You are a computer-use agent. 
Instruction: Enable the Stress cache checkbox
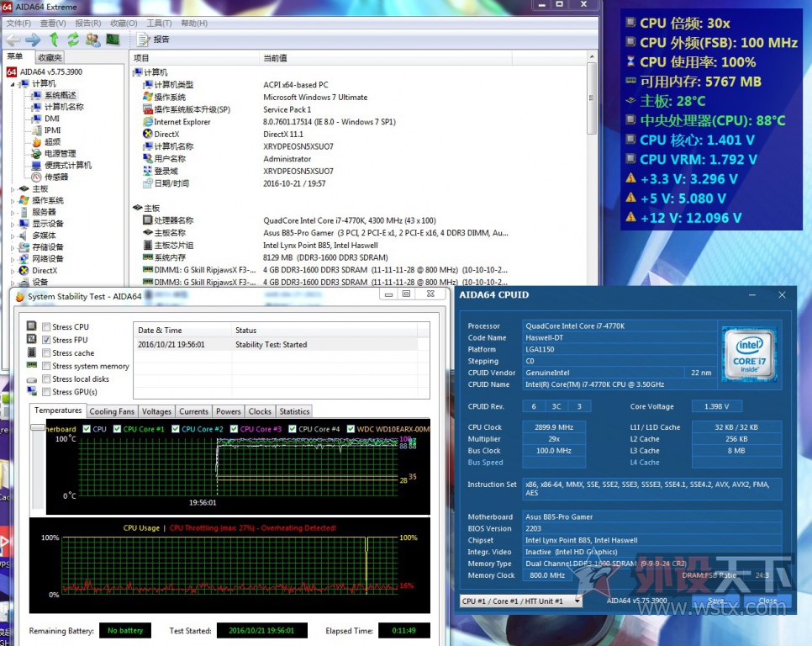pos(46,352)
